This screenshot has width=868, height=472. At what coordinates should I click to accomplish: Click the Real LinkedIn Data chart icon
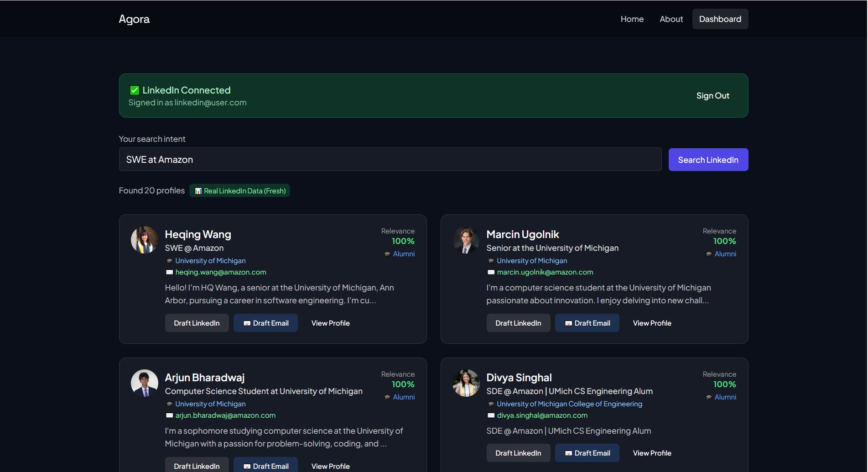click(x=198, y=191)
